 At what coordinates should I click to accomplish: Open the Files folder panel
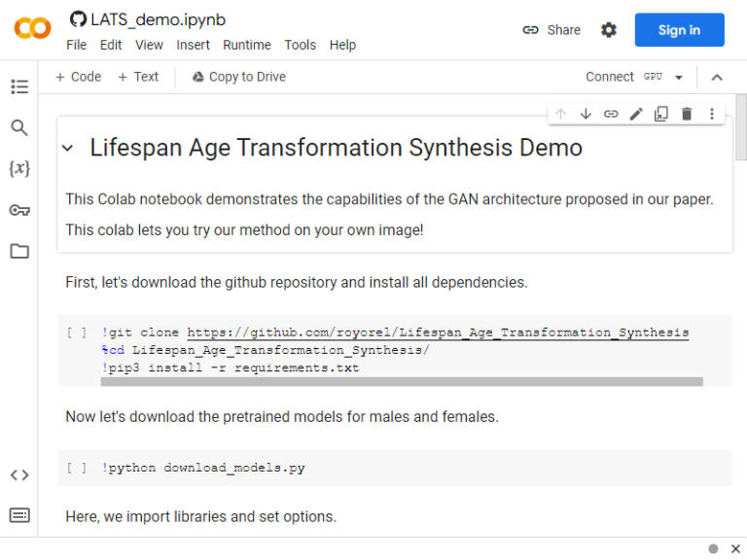click(19, 251)
